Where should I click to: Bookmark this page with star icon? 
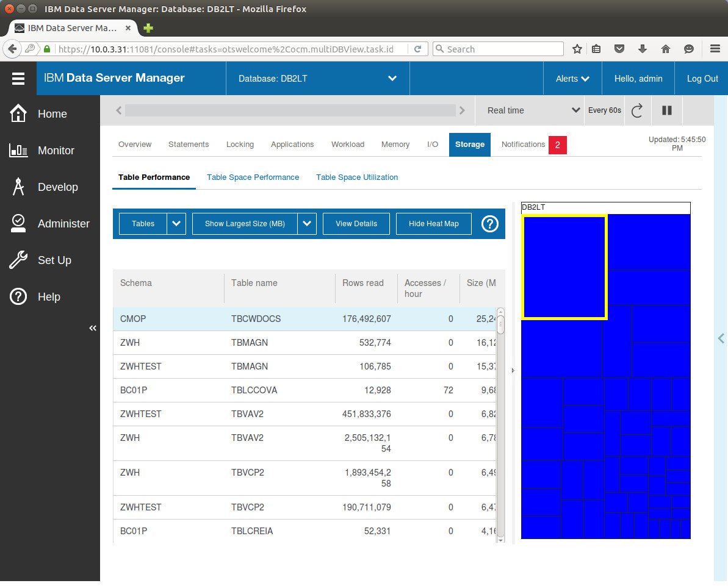577,49
